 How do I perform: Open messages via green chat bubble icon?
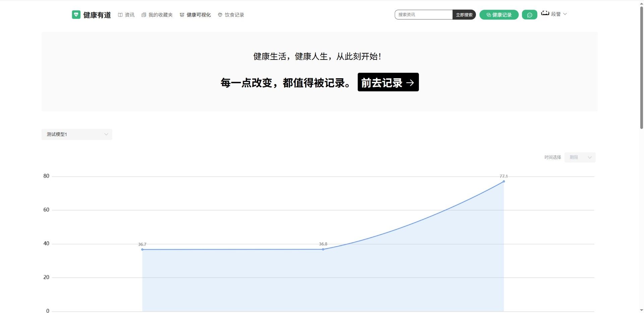(x=530, y=15)
